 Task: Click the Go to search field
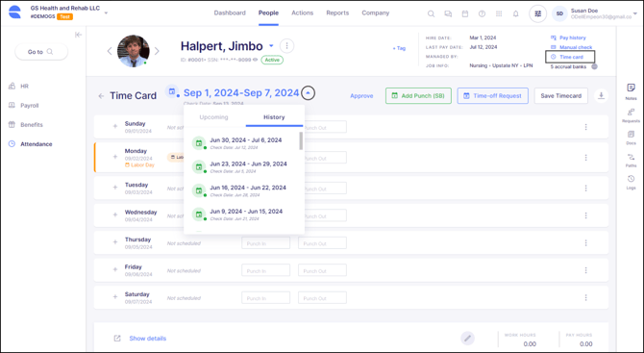click(41, 52)
